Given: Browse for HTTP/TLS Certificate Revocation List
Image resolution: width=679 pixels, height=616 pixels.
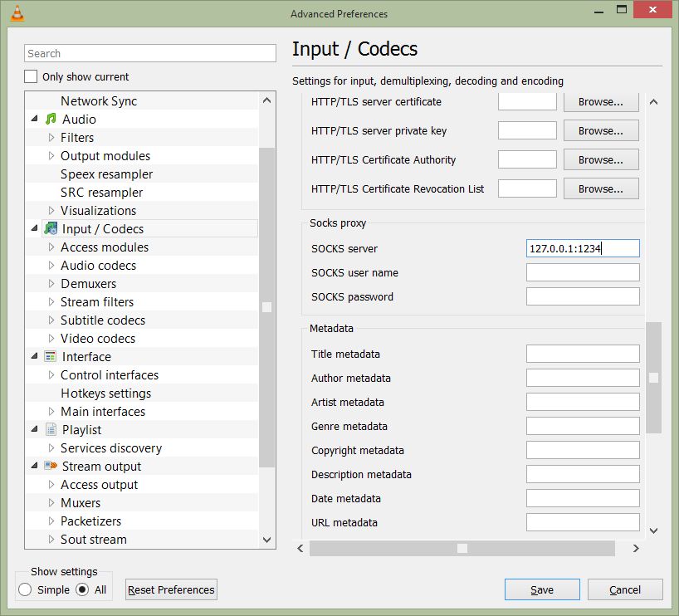Looking at the screenshot, I should (x=601, y=188).
